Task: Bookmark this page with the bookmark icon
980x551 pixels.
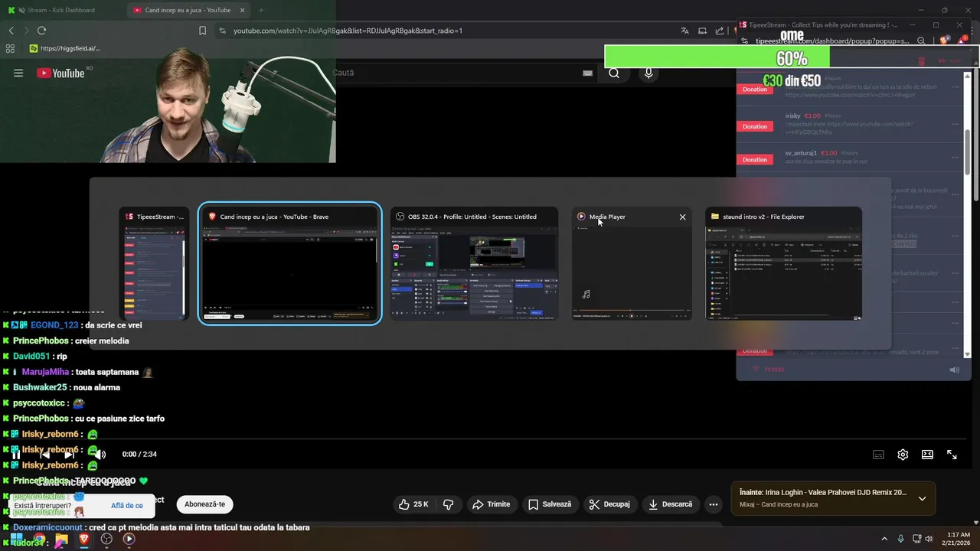Action: (x=202, y=31)
